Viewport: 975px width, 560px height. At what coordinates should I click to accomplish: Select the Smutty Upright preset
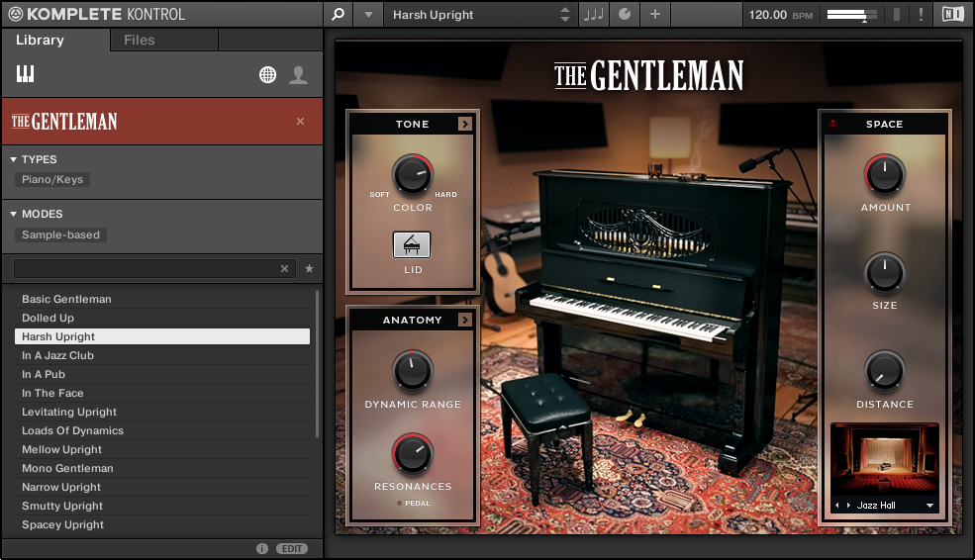click(161, 506)
